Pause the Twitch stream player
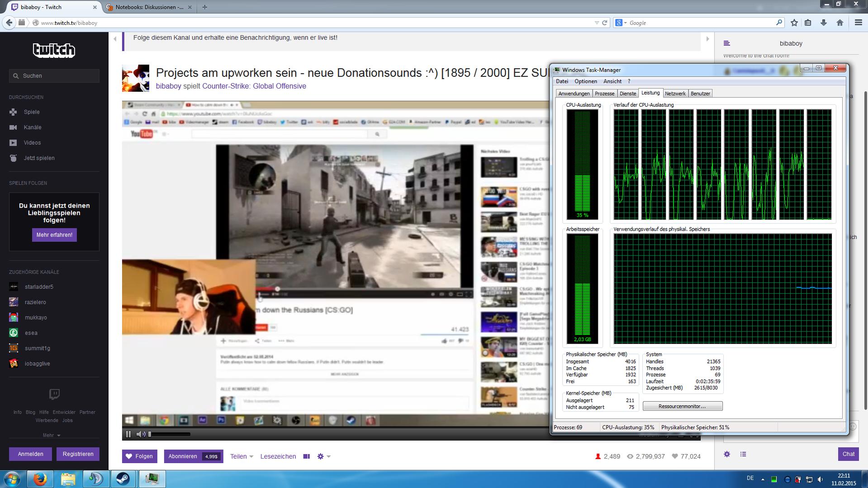Viewport: 868px width, 488px height. (x=128, y=434)
